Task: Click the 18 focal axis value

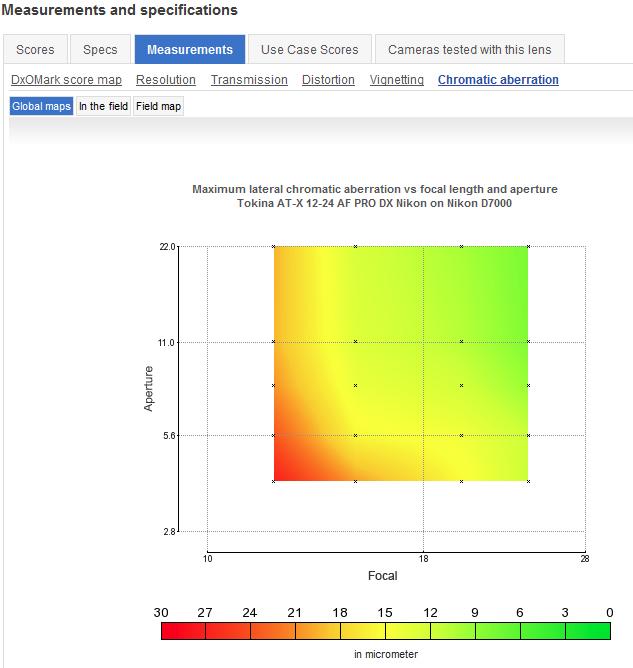Action: [423, 559]
